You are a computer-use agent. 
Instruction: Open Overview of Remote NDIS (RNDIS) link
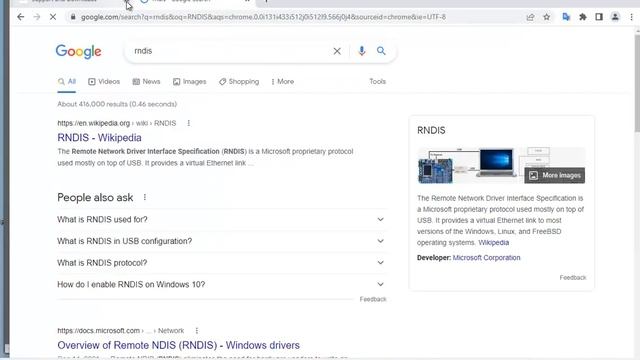[178, 345]
